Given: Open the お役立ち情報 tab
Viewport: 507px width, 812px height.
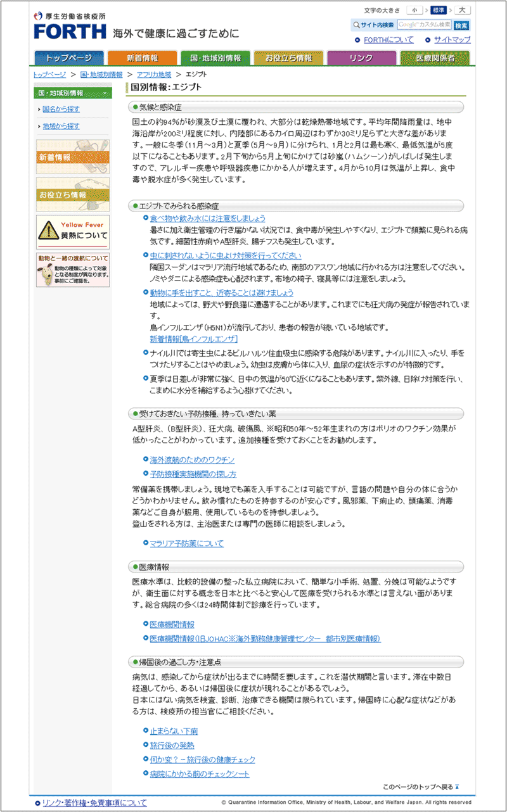Looking at the screenshot, I should point(289,58).
